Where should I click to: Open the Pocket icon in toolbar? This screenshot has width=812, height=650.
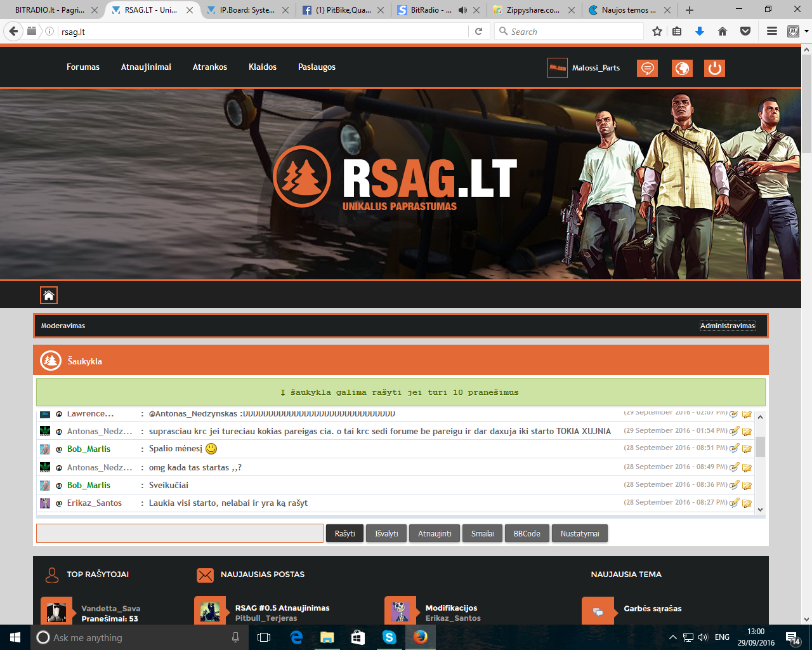(745, 31)
